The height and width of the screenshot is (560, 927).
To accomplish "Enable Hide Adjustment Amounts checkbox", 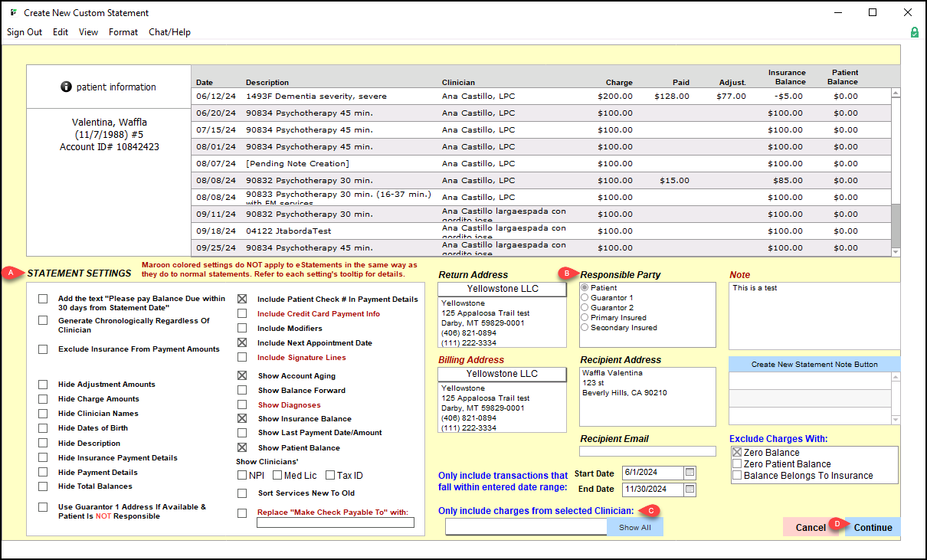I will pyautogui.click(x=43, y=385).
